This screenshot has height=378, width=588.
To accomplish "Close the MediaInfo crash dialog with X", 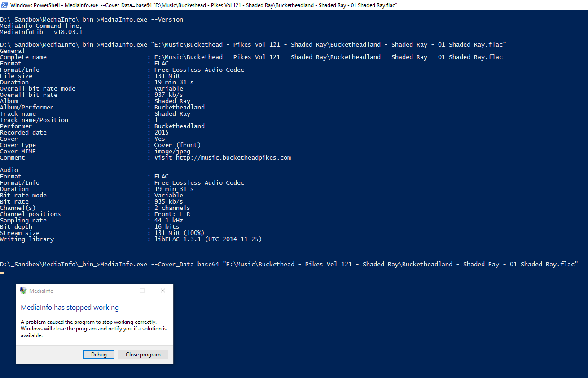I will pos(163,291).
